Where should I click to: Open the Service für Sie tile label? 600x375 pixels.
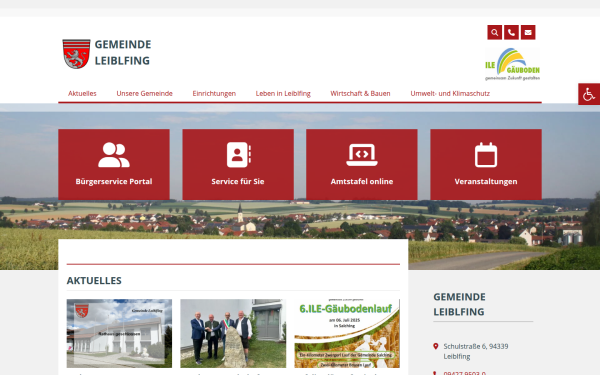238,181
